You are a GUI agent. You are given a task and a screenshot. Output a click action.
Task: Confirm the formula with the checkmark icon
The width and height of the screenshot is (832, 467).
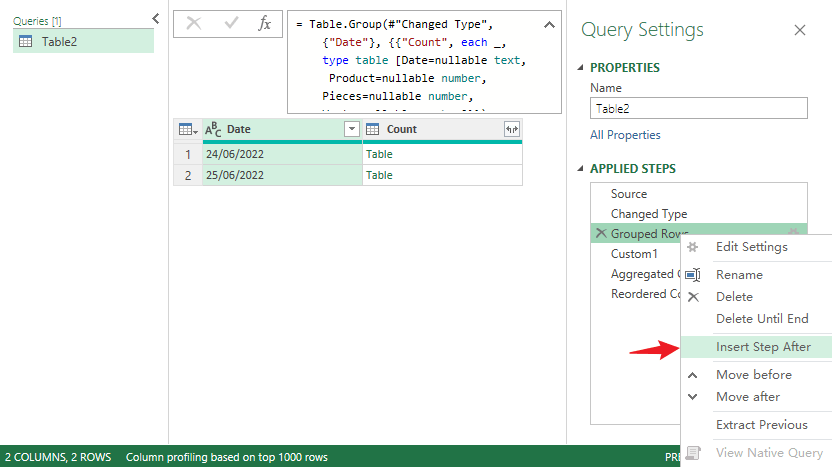point(231,23)
